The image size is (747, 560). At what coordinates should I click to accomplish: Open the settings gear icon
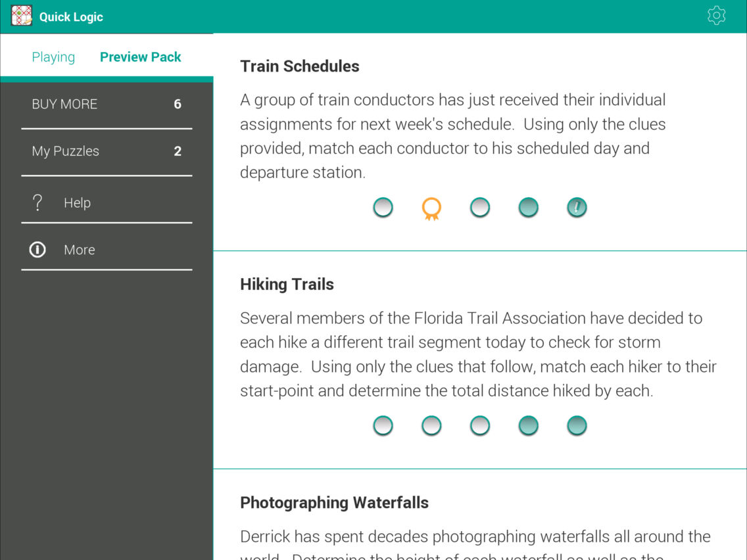click(716, 16)
